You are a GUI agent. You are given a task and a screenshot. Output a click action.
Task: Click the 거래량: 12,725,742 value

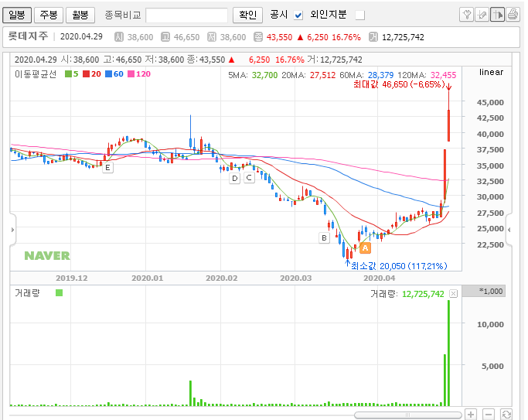[407, 294]
